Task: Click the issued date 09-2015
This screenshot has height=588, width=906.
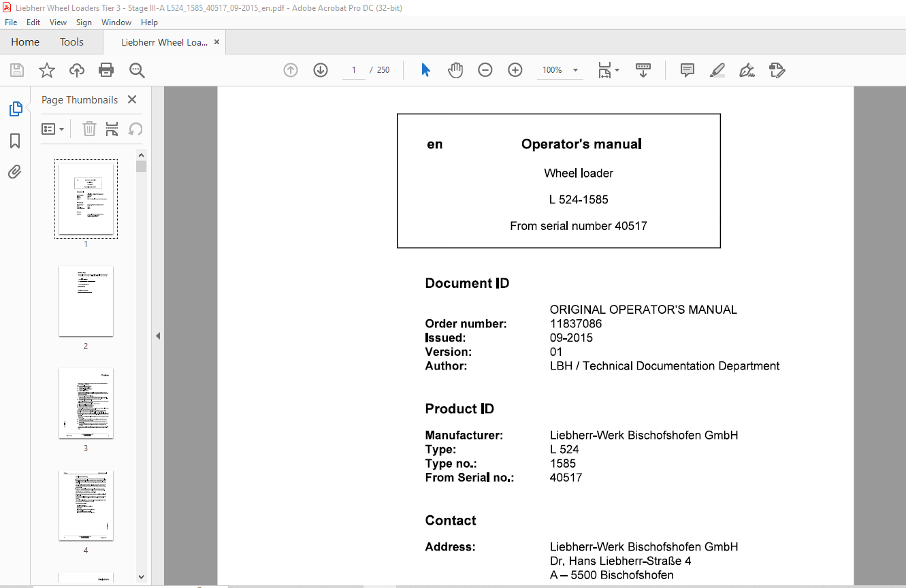Action: pos(571,338)
